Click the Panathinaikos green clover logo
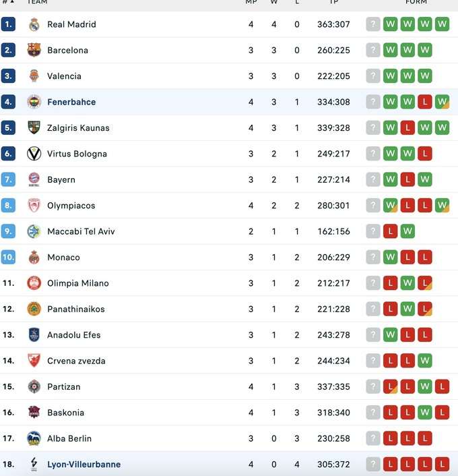The image size is (458, 476). (x=34, y=309)
